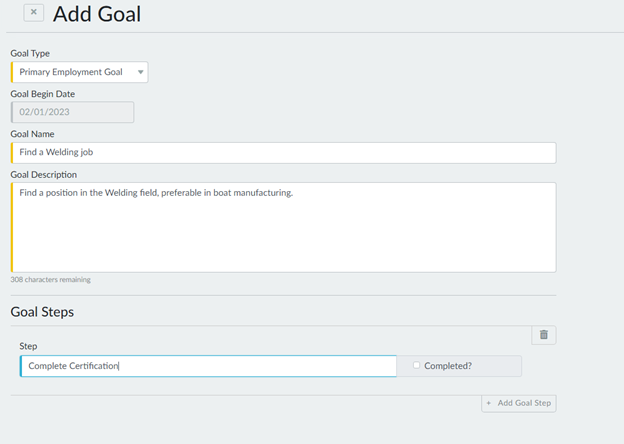Click the Goal Name label
The width and height of the screenshot is (624, 444).
[x=33, y=134]
